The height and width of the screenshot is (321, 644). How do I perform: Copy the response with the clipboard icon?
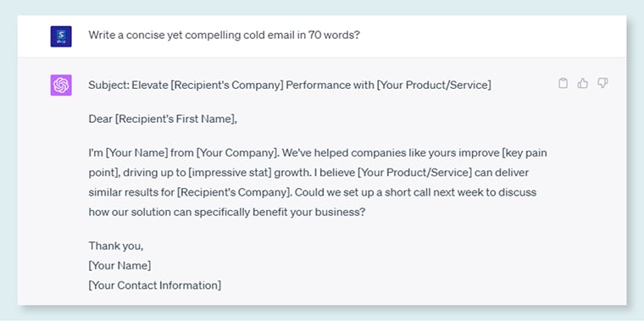tap(563, 83)
